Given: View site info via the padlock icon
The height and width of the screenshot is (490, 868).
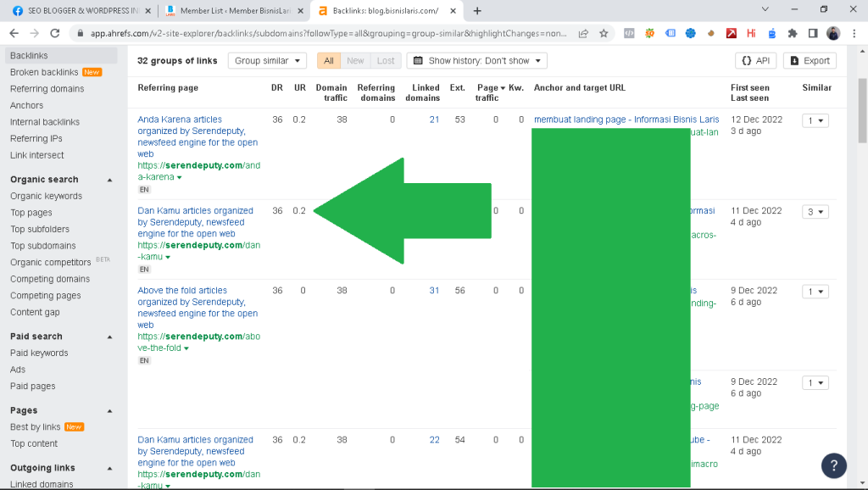Looking at the screenshot, I should (81, 33).
